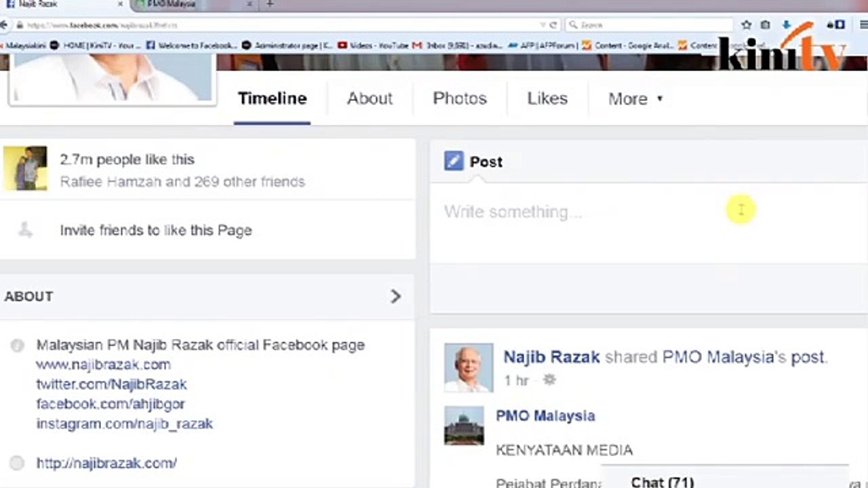Switch to the About tab
Image resolution: width=868 pixels, height=488 pixels.
click(x=370, y=98)
